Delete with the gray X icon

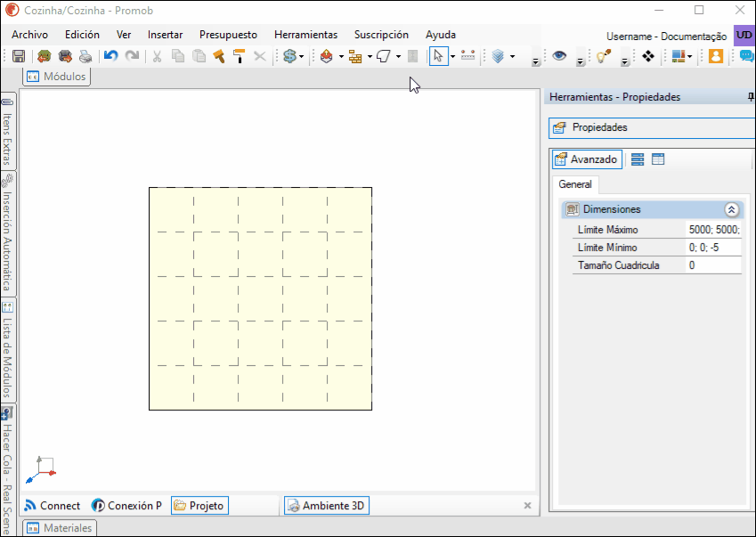click(260, 56)
